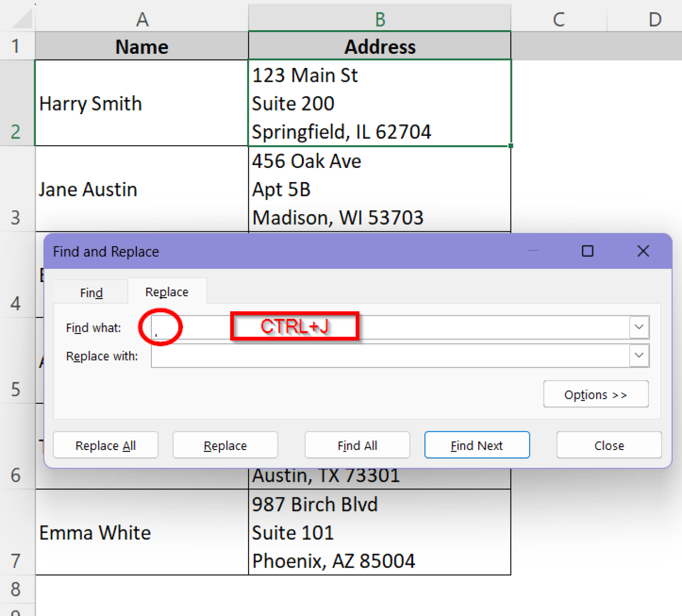Click the Find Next button
Screen dimensions: 682x616
pos(477,445)
